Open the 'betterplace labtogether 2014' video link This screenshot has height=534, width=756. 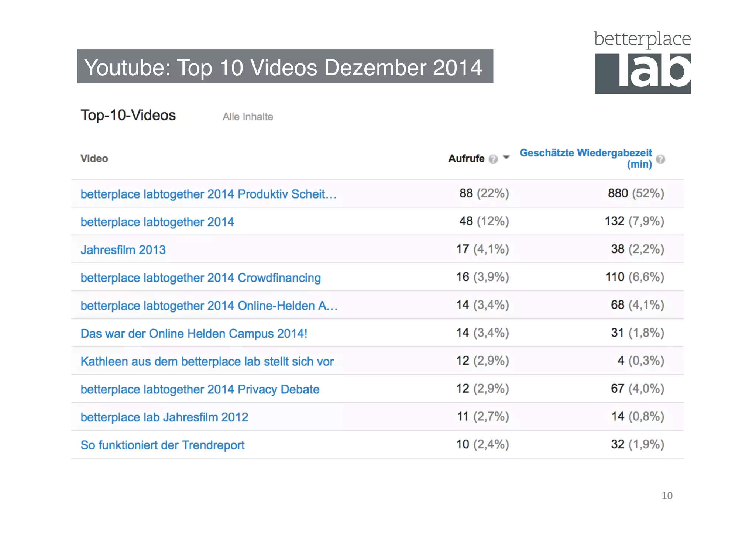157,222
